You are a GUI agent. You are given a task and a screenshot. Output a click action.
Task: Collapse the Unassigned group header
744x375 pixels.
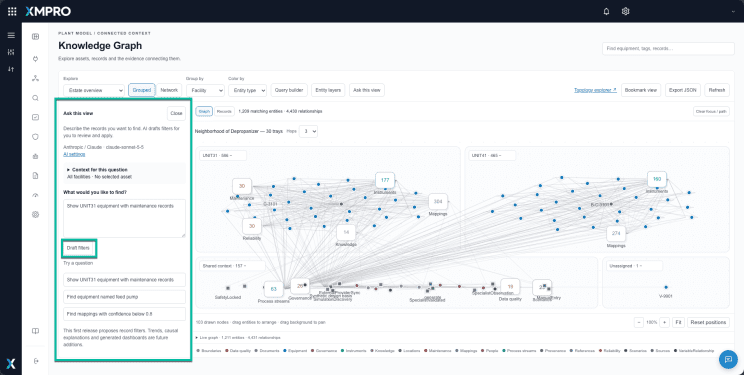(634, 266)
